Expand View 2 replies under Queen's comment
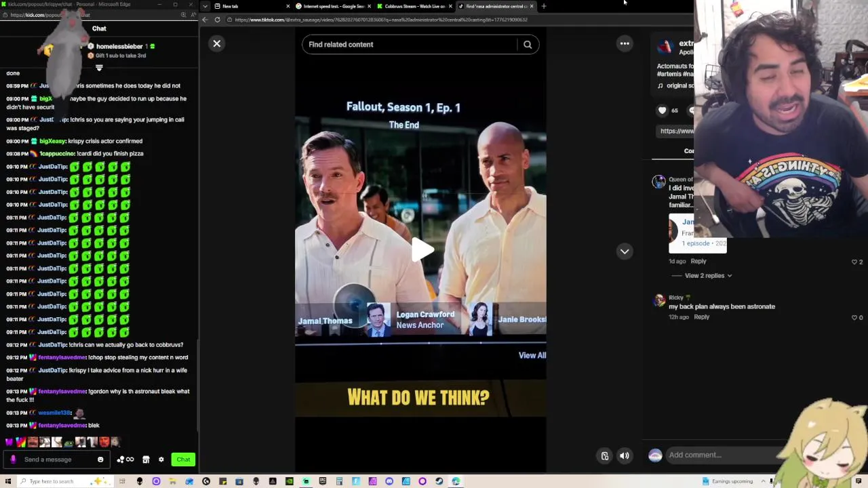 (709, 276)
